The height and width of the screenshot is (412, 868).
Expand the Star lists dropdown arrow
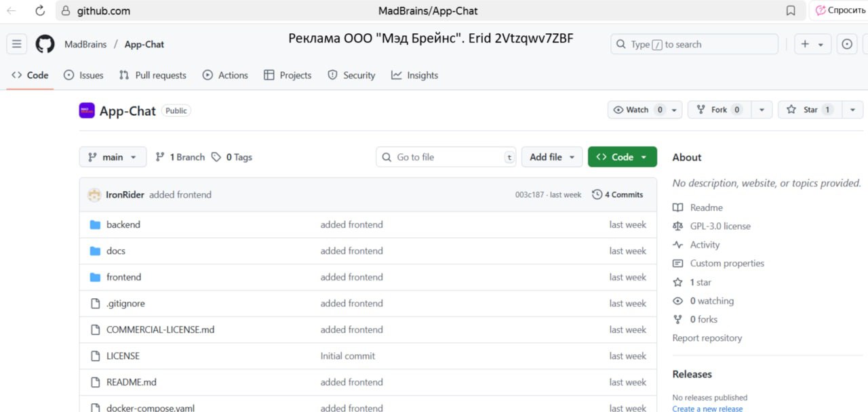852,110
